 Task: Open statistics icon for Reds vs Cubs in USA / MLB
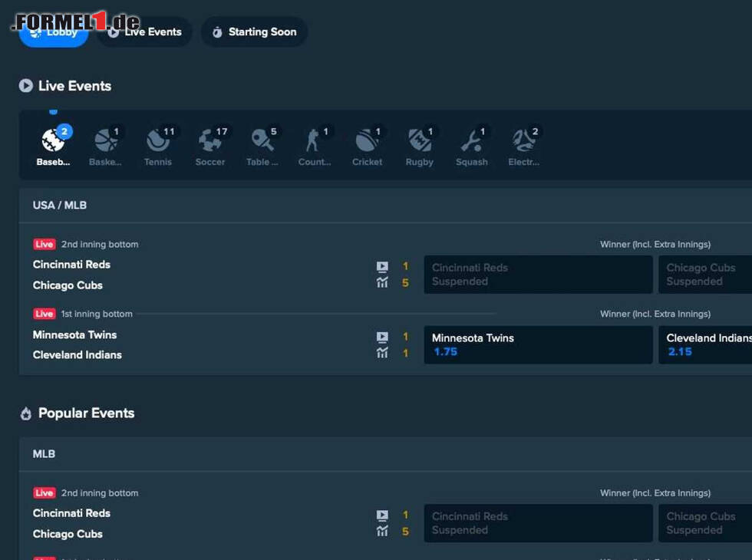pyautogui.click(x=382, y=282)
